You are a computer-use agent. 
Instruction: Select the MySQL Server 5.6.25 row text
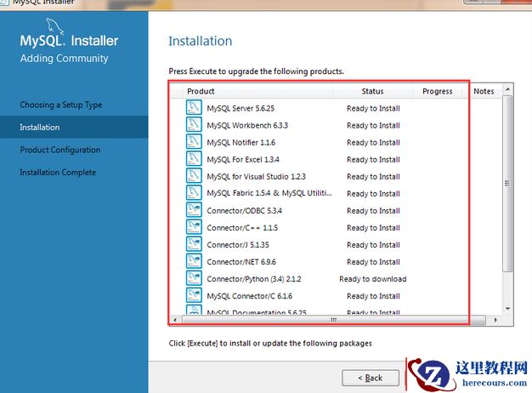241,108
